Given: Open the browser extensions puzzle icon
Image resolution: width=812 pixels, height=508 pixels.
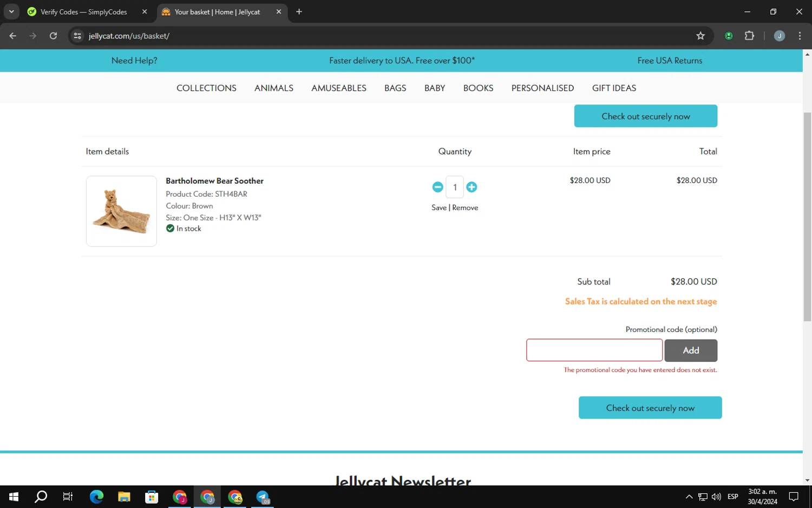Looking at the screenshot, I should coord(749,36).
